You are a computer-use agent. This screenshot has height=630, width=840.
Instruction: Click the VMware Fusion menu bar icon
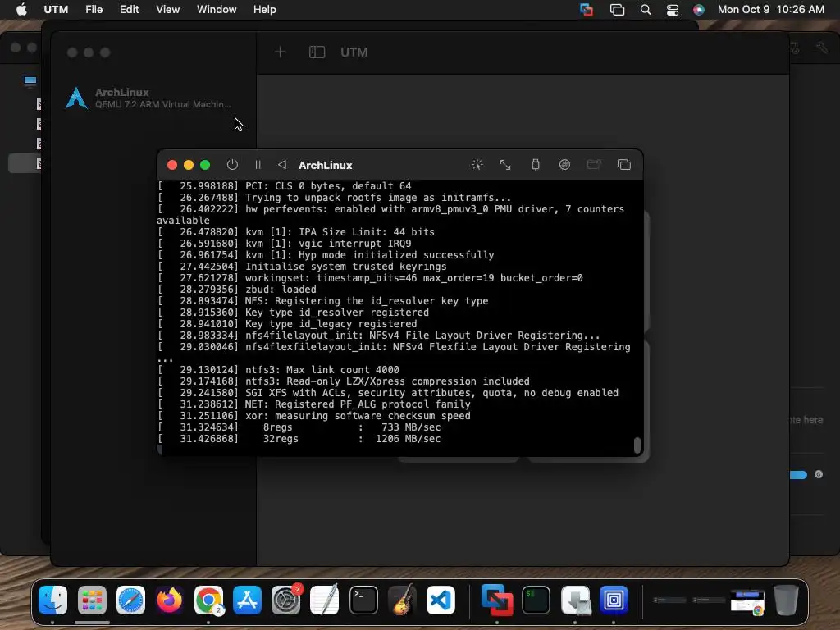(x=587, y=10)
